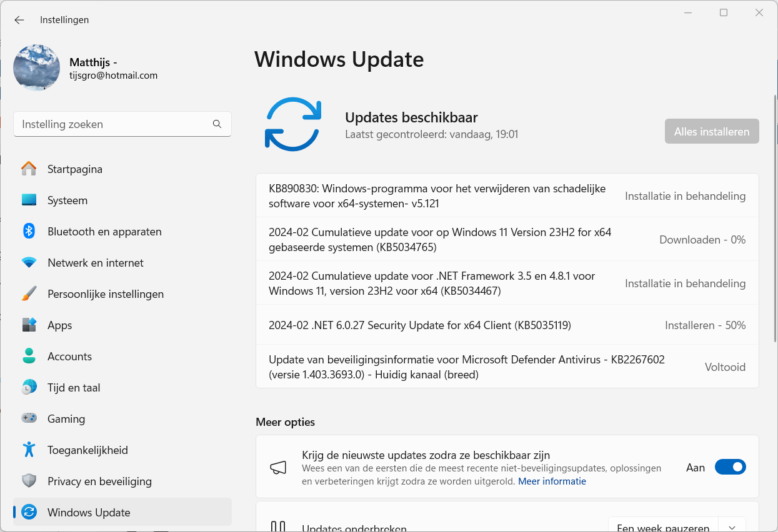
Task: Click the Instelling zoeken search field
Action: coord(116,124)
